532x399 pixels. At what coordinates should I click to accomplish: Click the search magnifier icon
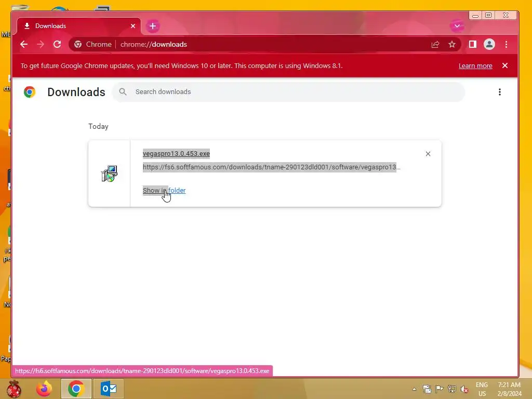coord(123,92)
